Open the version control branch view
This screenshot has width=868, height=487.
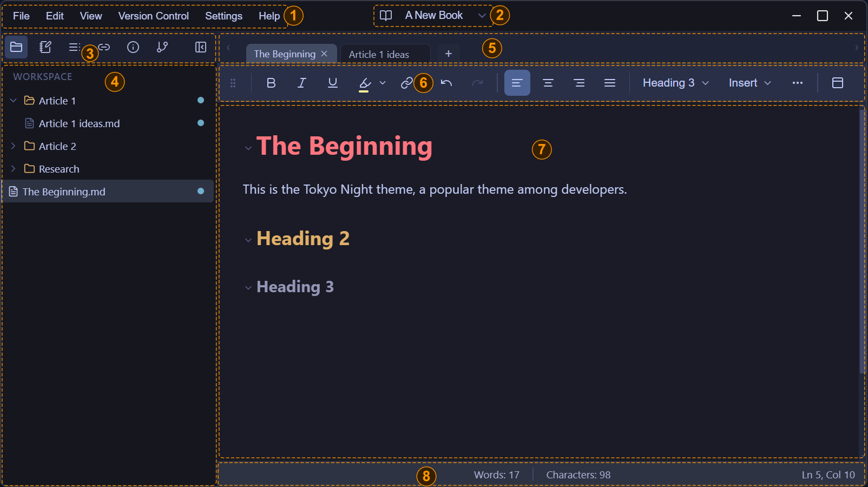click(x=162, y=47)
